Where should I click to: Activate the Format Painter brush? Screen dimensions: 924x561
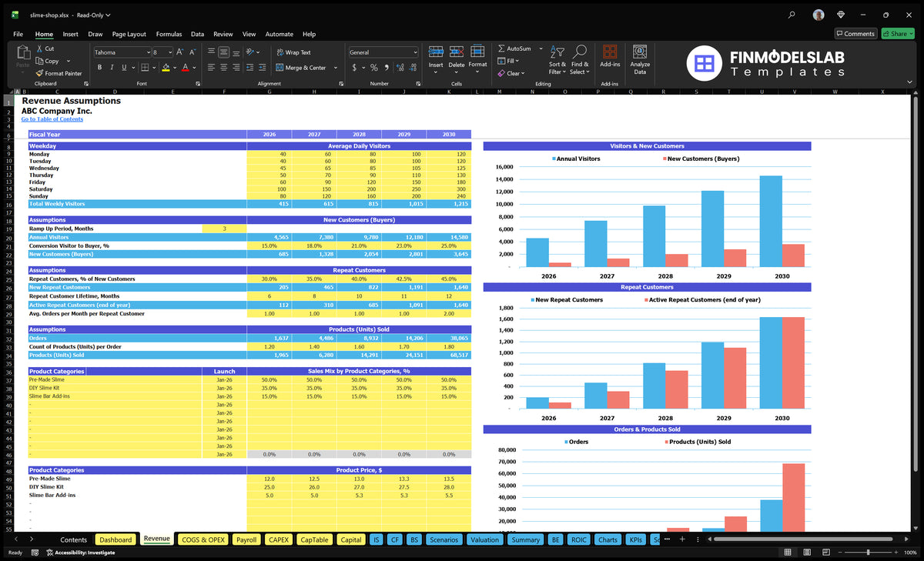[39, 73]
